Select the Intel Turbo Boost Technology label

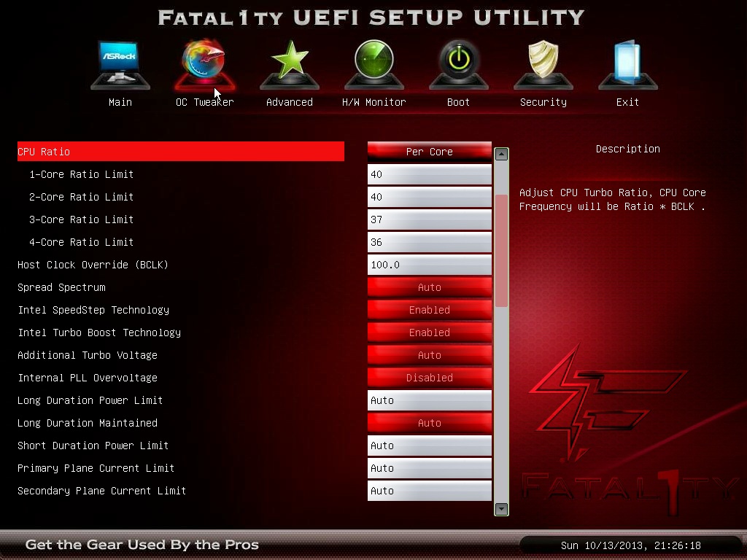pyautogui.click(x=99, y=332)
